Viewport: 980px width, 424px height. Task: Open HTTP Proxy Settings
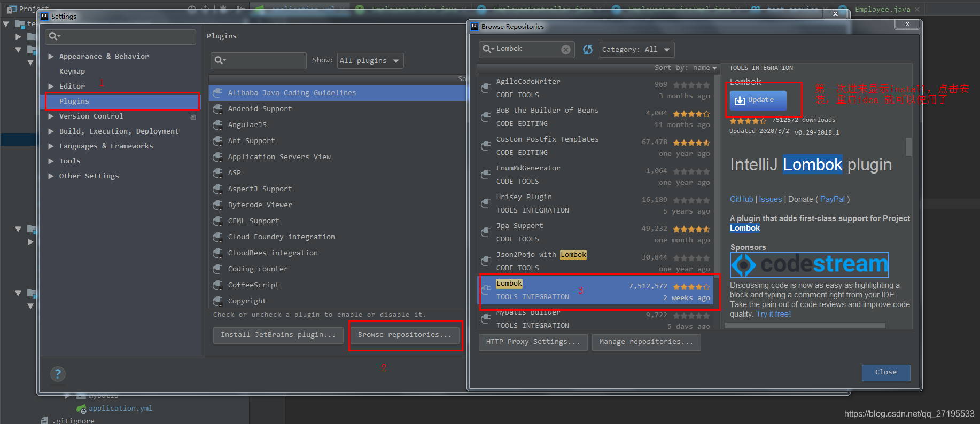533,342
